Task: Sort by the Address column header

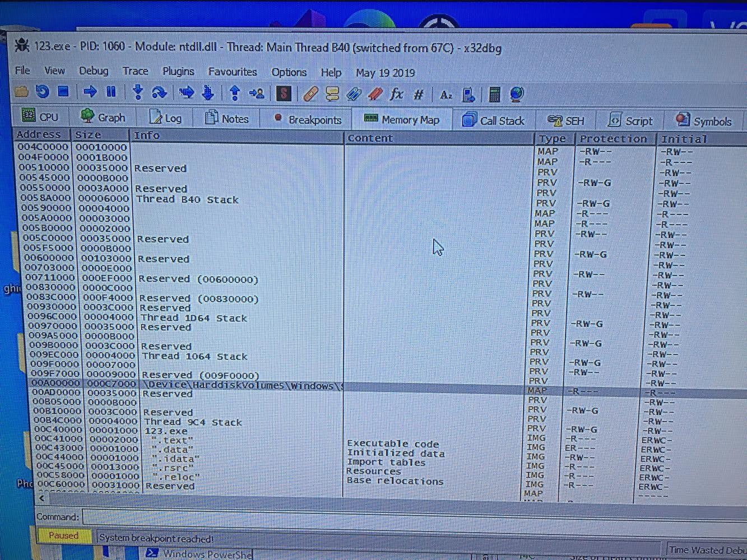Action: (x=43, y=134)
